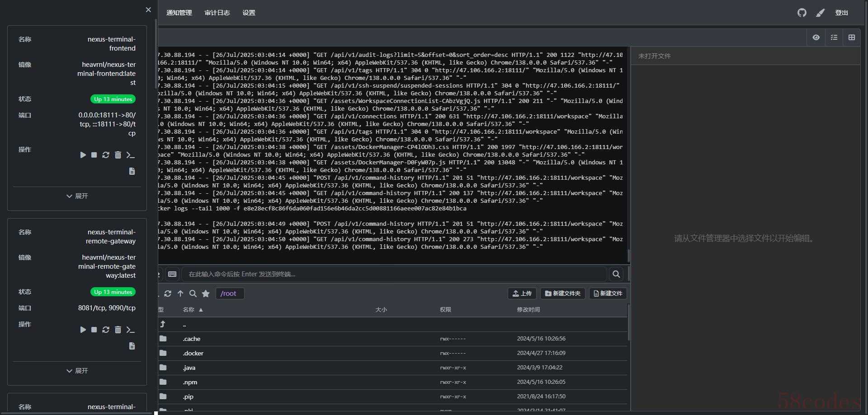Stop the nexus-terminal-frontend container

94,155
